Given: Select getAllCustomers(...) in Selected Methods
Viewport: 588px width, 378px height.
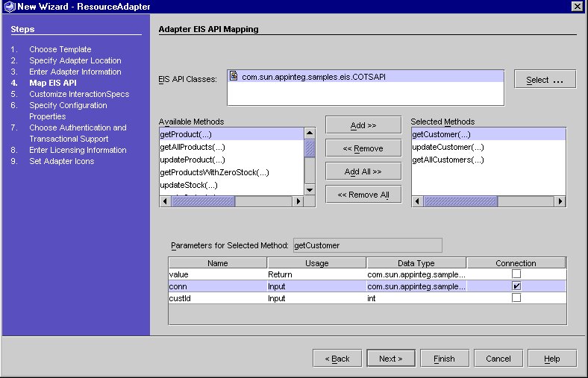Looking at the screenshot, I should 489,160.
